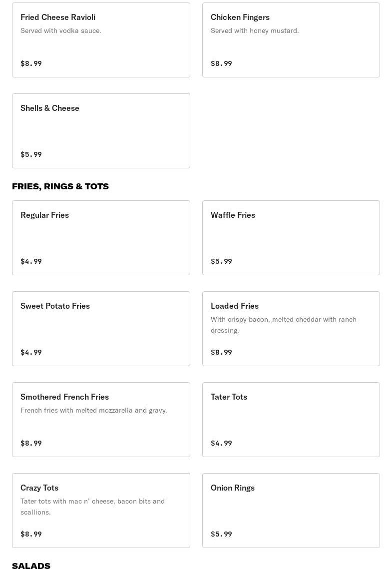Select the Onion Rings card
Image resolution: width=392 pixels, height=569 pixels.
[x=291, y=511]
